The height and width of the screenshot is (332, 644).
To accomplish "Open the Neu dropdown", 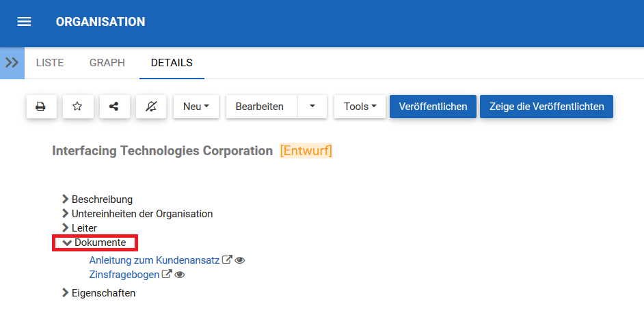I will point(196,107).
